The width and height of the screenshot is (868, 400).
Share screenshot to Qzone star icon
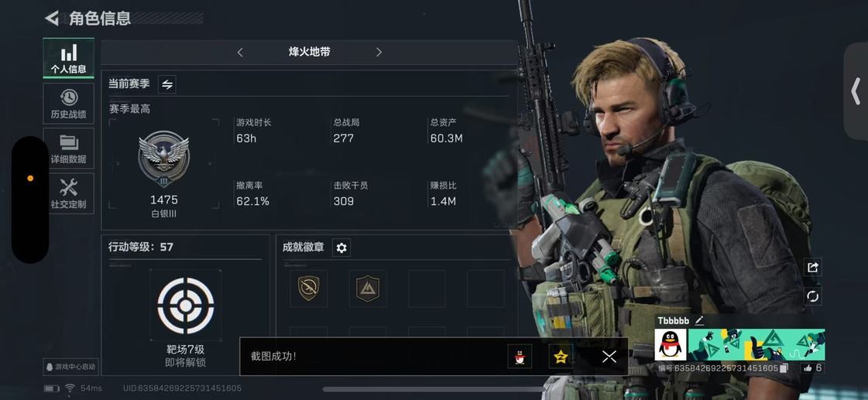click(x=561, y=357)
